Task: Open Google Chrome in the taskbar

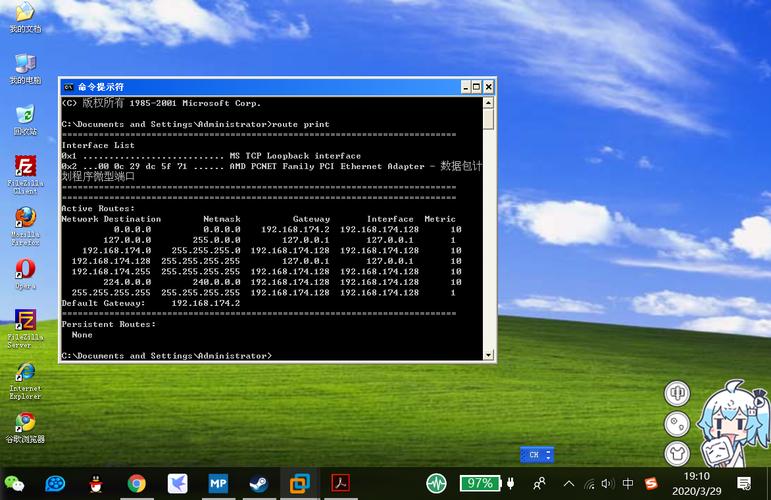Action: point(137,484)
